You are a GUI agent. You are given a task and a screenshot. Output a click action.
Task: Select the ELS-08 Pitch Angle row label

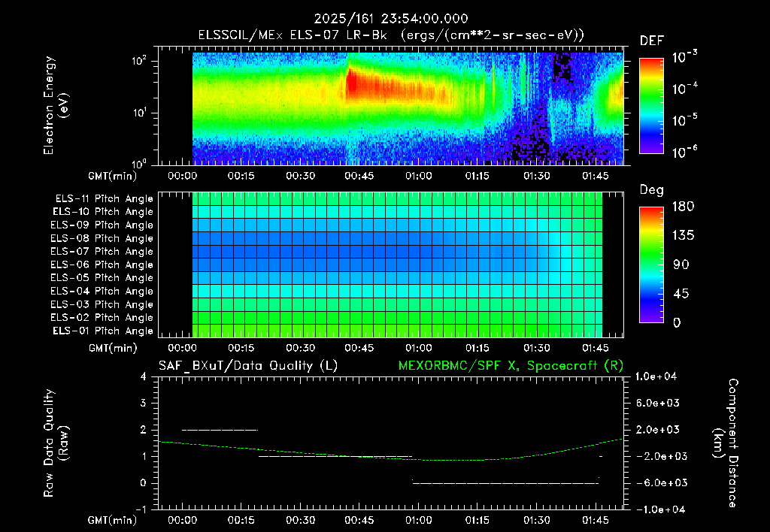pyautogui.click(x=102, y=238)
